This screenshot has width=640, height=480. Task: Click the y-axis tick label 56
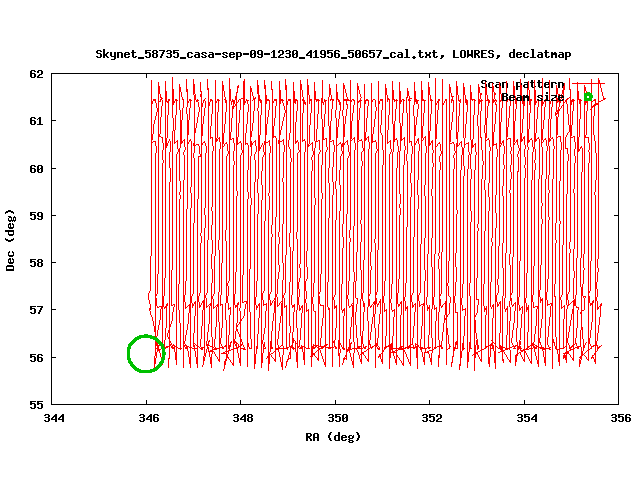[36, 358]
